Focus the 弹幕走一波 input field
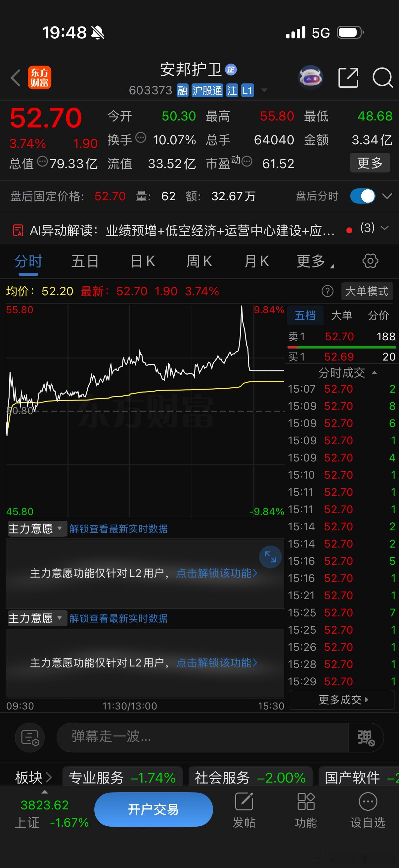 203,738
